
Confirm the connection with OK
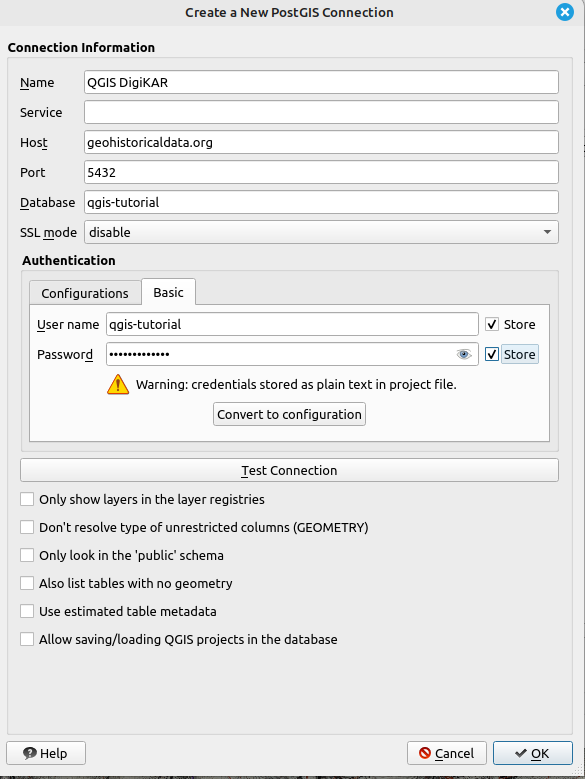pyautogui.click(x=533, y=753)
